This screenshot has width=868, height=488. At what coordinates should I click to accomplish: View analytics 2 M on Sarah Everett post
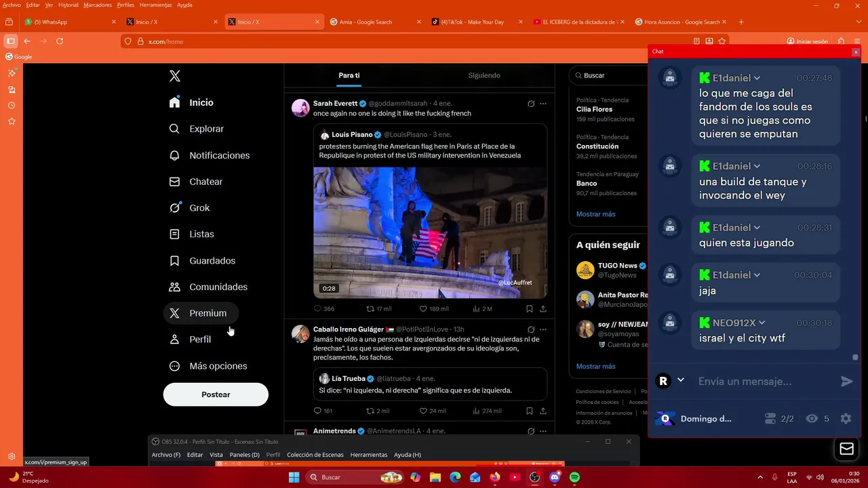tap(476, 308)
